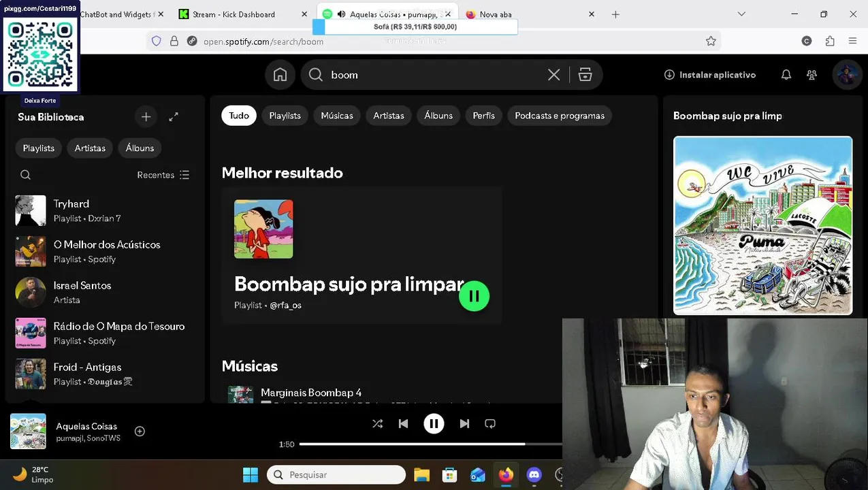
Task: Select the Artistas search filter chip
Action: [389, 116]
